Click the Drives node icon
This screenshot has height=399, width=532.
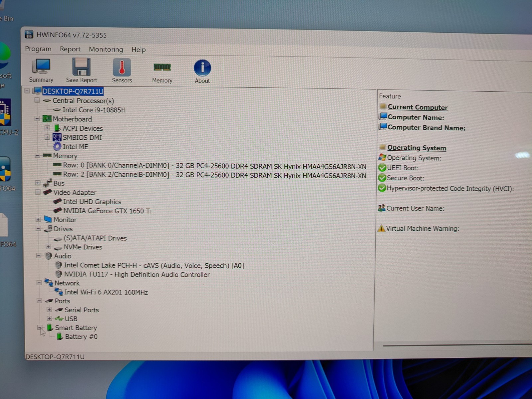[x=49, y=228]
